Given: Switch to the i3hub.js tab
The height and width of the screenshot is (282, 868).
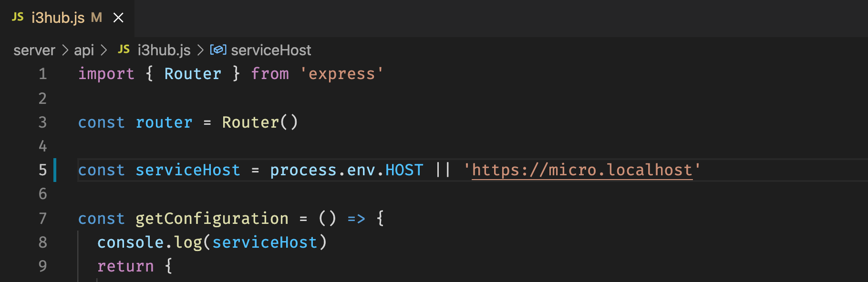Looking at the screenshot, I should (58, 18).
